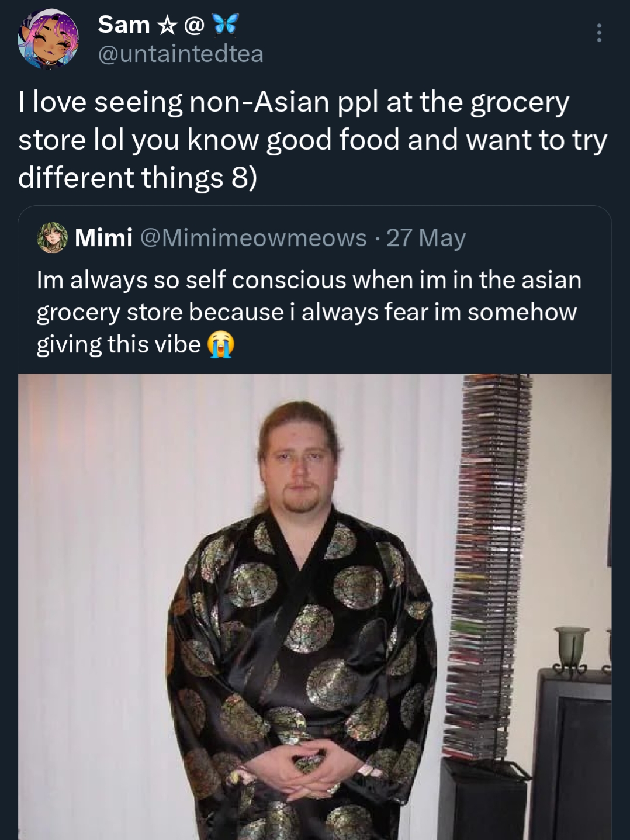This screenshot has height=840, width=630.
Task: Click the @ symbol in Sam's display name
Action: click(194, 25)
